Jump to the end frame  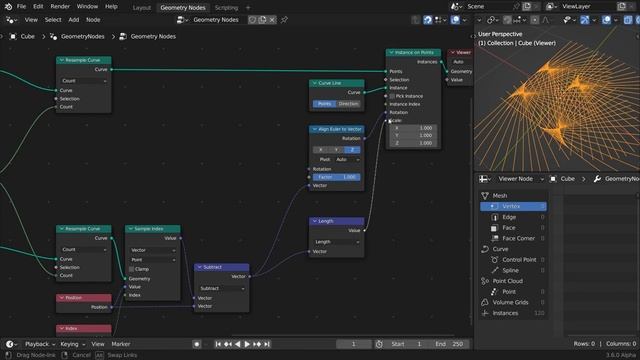pyautogui.click(x=267, y=344)
